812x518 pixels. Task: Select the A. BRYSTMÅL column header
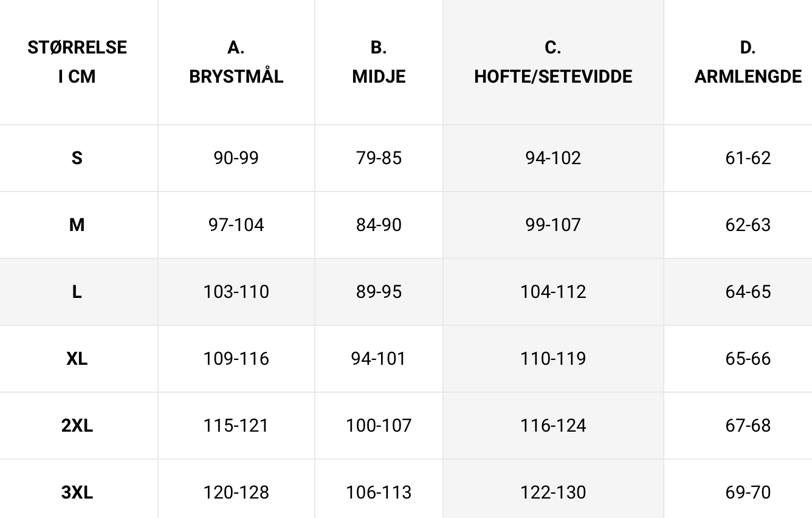(x=236, y=62)
